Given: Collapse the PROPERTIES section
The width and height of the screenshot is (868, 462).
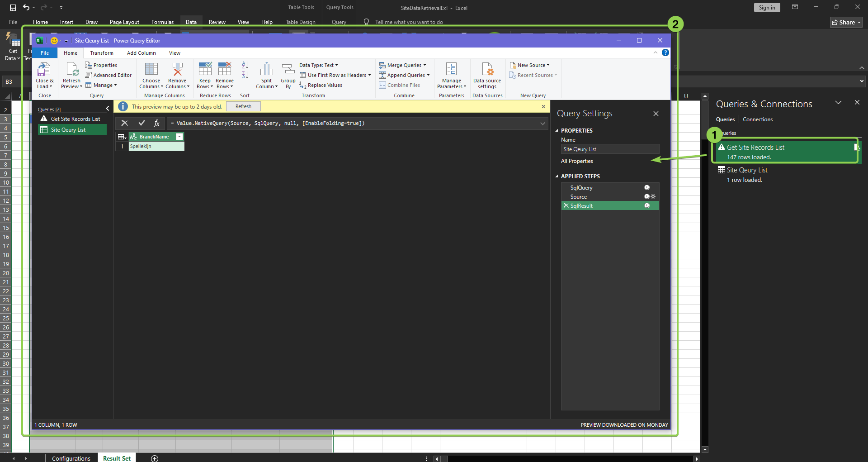Looking at the screenshot, I should tap(557, 131).
